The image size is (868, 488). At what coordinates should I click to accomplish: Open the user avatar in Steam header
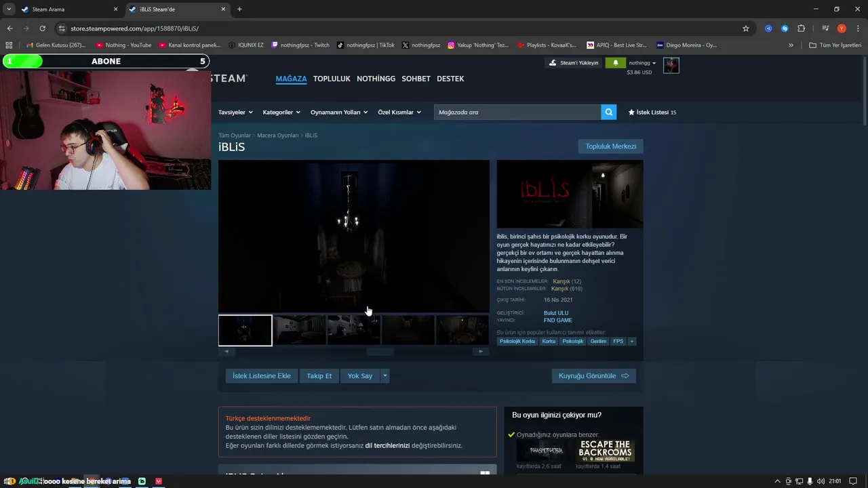point(671,65)
